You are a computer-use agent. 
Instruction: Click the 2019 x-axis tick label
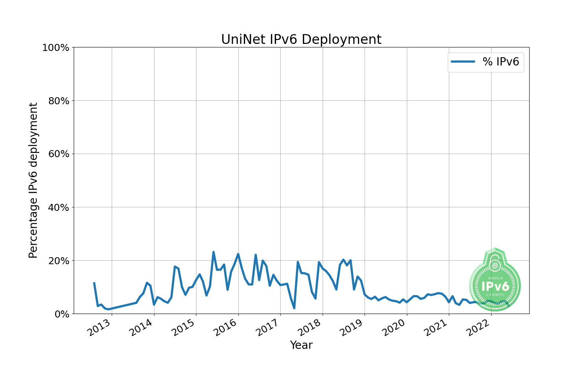pos(353,327)
